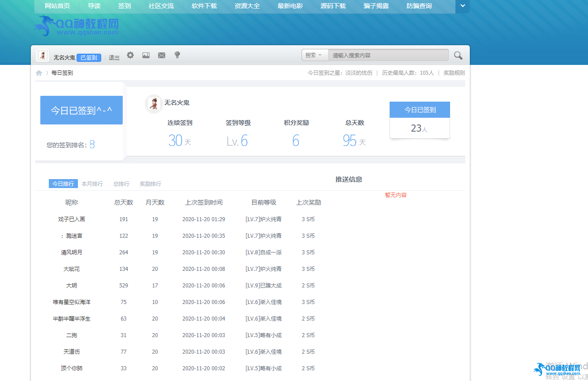588x381 pixels.
Task: Click the user avatar in toolbar
Action: click(x=43, y=56)
